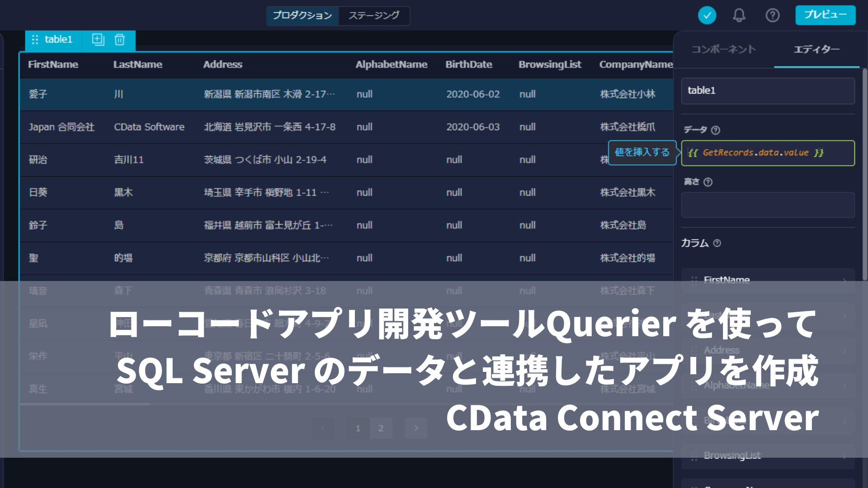Click the drag handle on the table1 tab
The height and width of the screenshot is (488, 868).
[x=35, y=40]
